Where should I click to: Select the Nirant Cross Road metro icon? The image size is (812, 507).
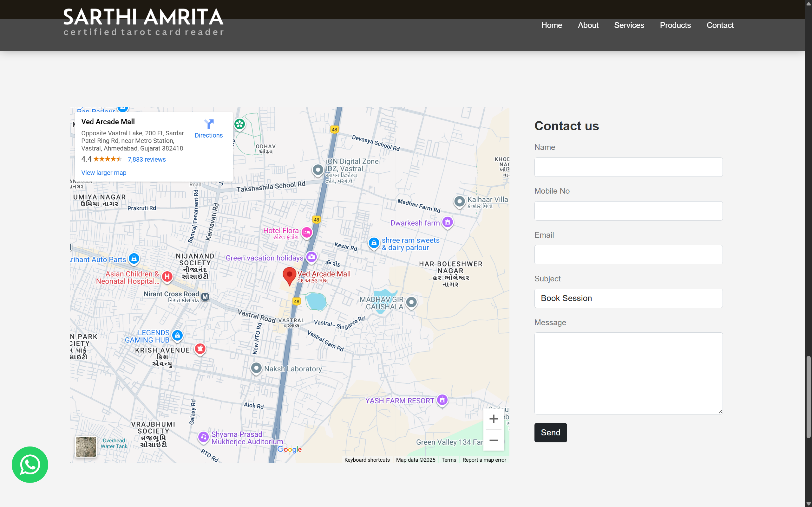[205, 297]
